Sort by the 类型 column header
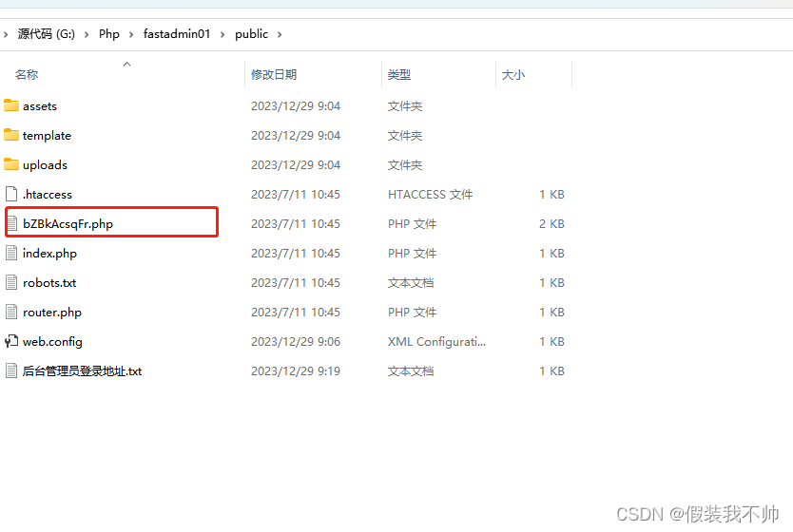 point(399,74)
